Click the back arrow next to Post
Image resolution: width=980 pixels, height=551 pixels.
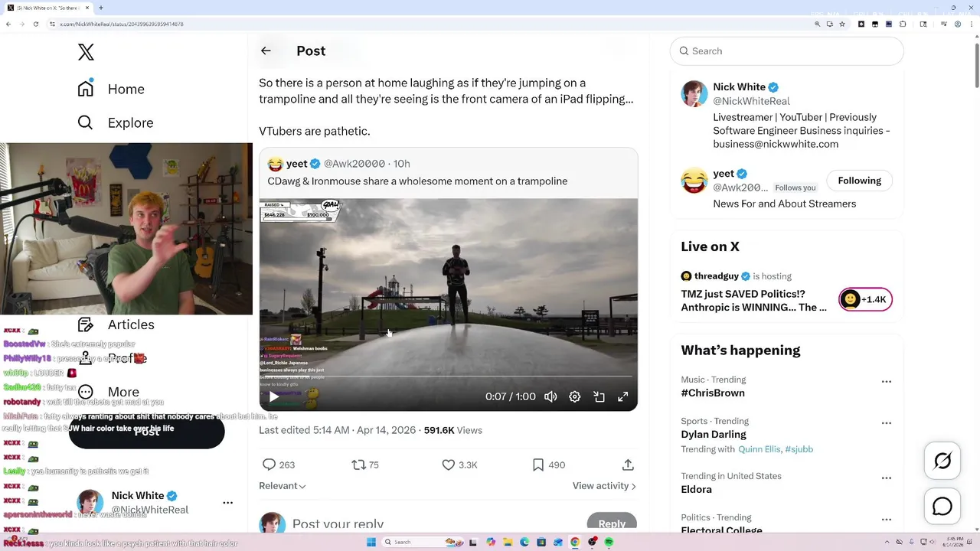[266, 51]
